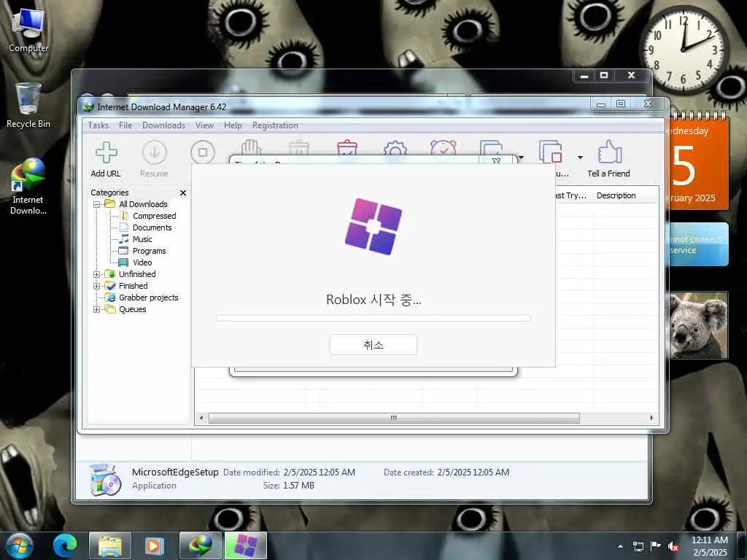Screen dimensions: 747x560
Task: Click the Roblox launcher progress bar
Action: [x=373, y=318]
